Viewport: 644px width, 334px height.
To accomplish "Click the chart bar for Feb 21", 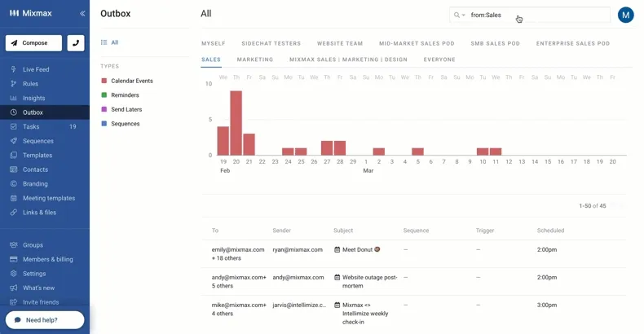I will (x=249, y=144).
